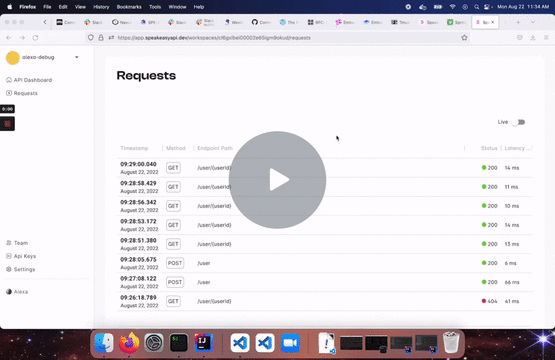Click the Team people icon
Viewport: 555px width, 360px height.
tap(9, 243)
